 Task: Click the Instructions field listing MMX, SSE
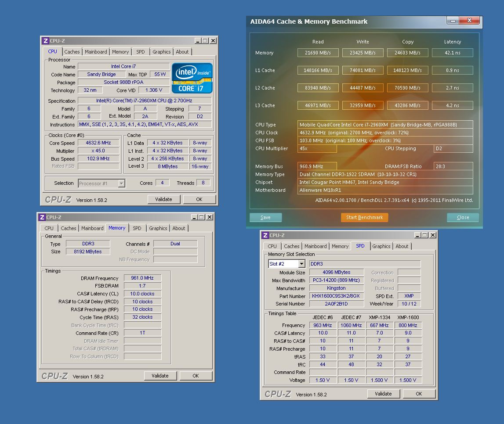(144, 125)
